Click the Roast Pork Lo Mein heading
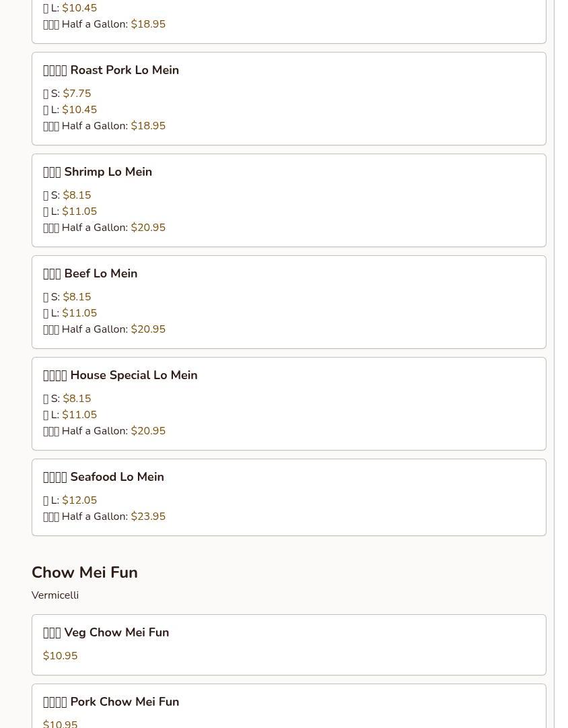This screenshot has width=568, height=728. coord(111,70)
